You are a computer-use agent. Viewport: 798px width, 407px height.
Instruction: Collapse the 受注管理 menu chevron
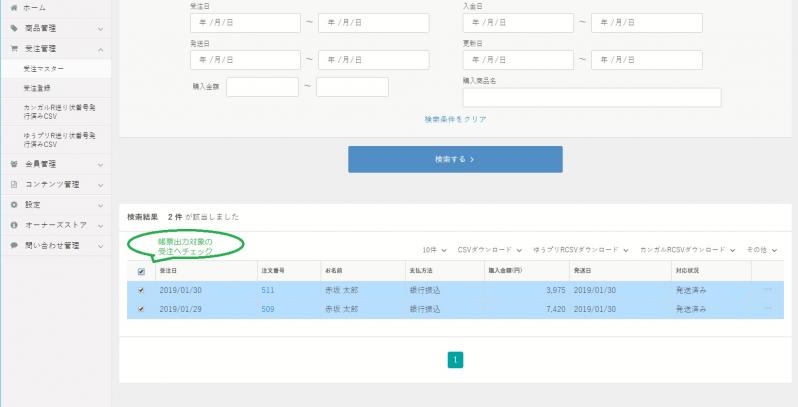101,49
